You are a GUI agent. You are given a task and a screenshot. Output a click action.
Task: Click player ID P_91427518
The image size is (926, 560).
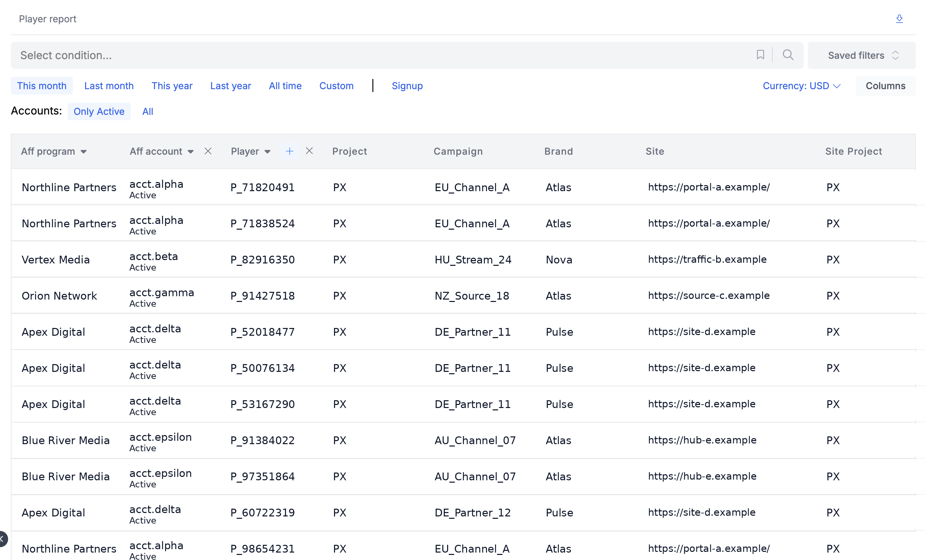262,296
